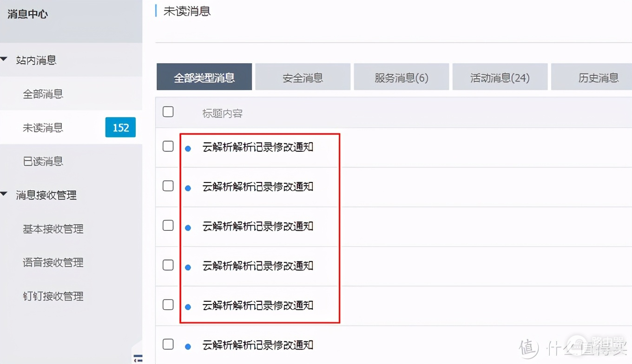
Task: Open 钉钉接收管理 settings
Action: tap(53, 296)
